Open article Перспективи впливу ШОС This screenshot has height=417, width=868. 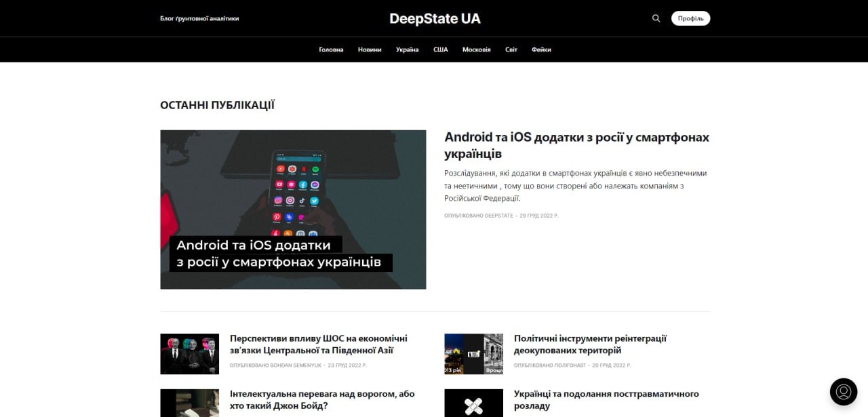tap(319, 344)
